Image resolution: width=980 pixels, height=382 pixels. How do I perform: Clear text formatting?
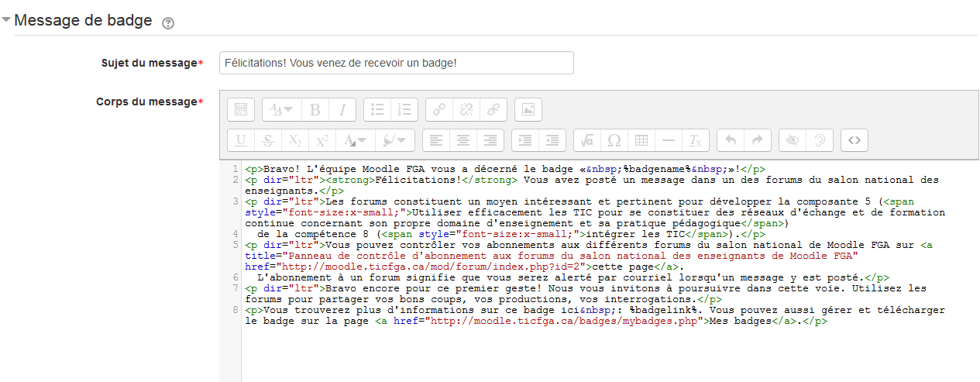[696, 140]
